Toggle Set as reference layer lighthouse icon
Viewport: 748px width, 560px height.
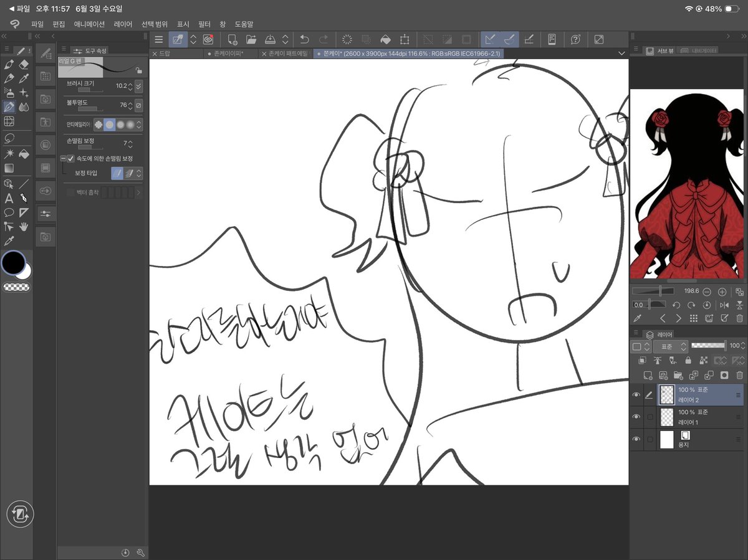pos(658,360)
